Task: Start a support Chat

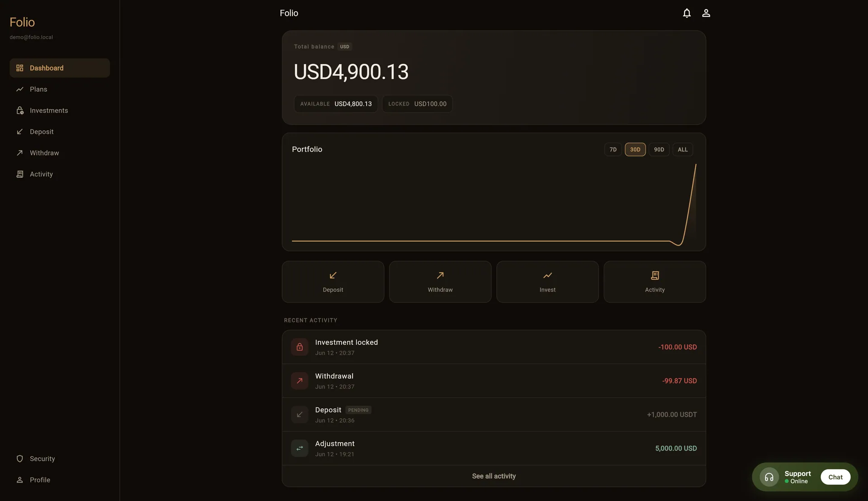Action: pos(835,477)
